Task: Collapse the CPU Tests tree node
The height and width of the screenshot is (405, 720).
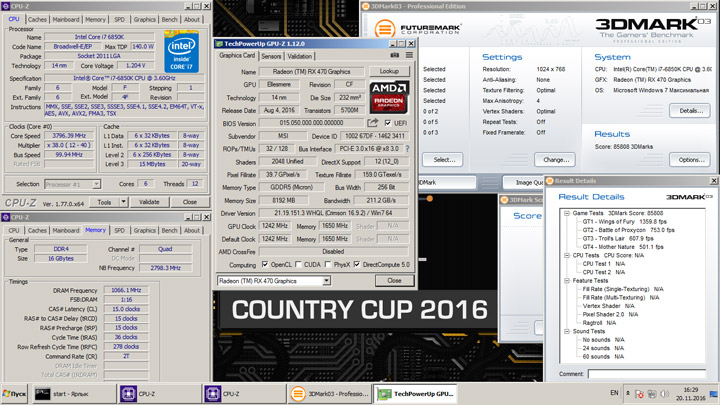Action: (x=567, y=255)
